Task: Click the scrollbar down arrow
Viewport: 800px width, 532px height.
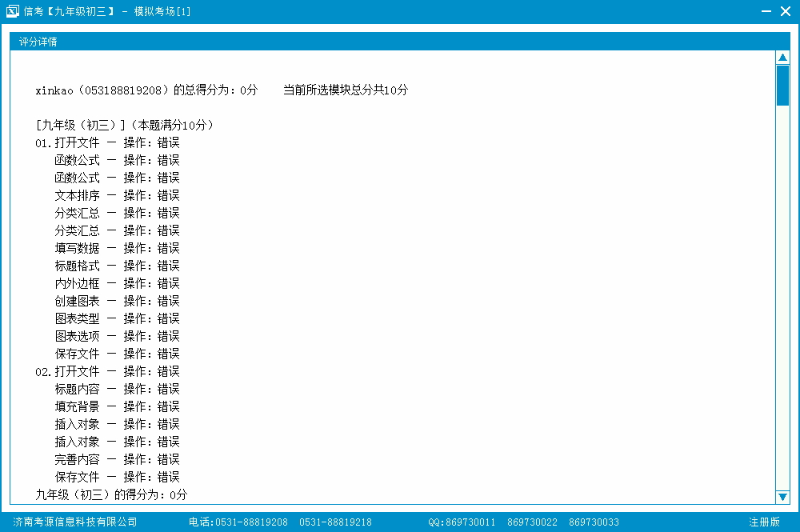Action: pyautogui.click(x=782, y=497)
